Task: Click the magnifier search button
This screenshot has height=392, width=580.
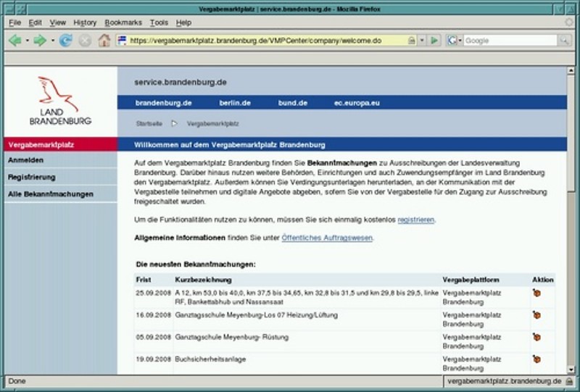Action: [565, 41]
